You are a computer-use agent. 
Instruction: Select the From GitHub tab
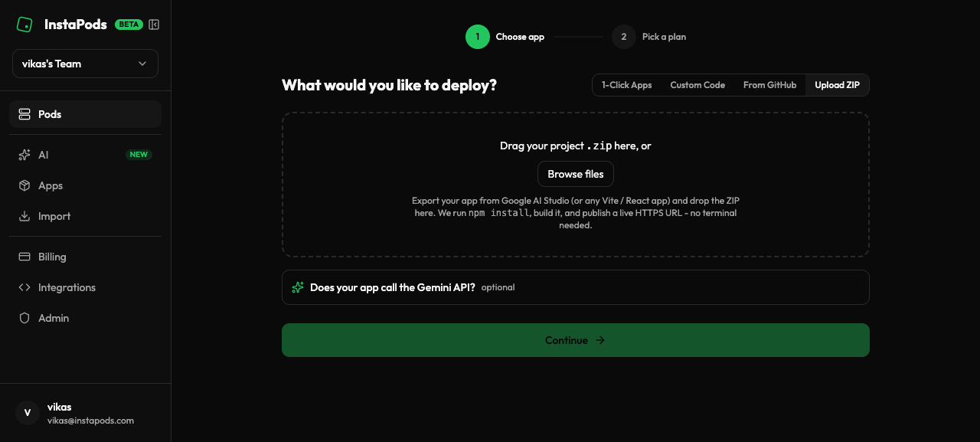click(x=769, y=85)
